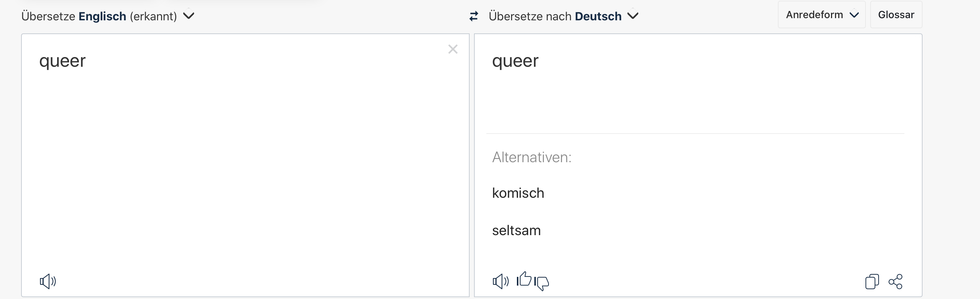980x299 pixels.
Task: Choose alternative translation seltsam
Action: [516, 230]
